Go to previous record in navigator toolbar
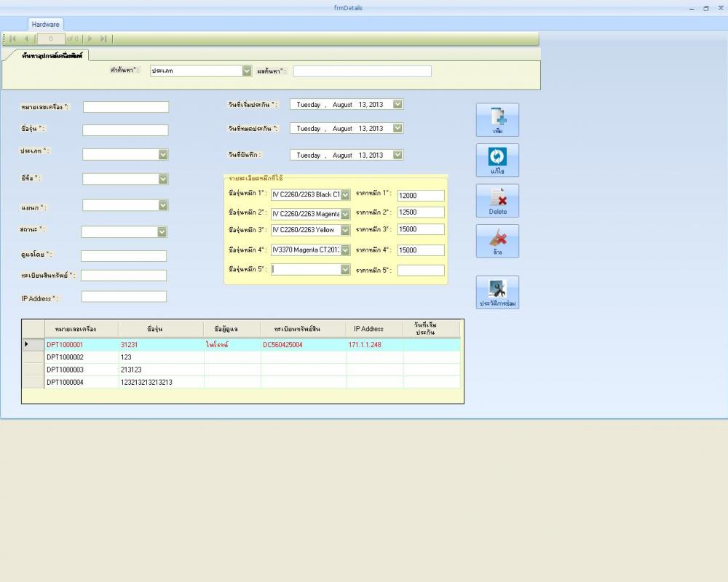 (x=27, y=39)
